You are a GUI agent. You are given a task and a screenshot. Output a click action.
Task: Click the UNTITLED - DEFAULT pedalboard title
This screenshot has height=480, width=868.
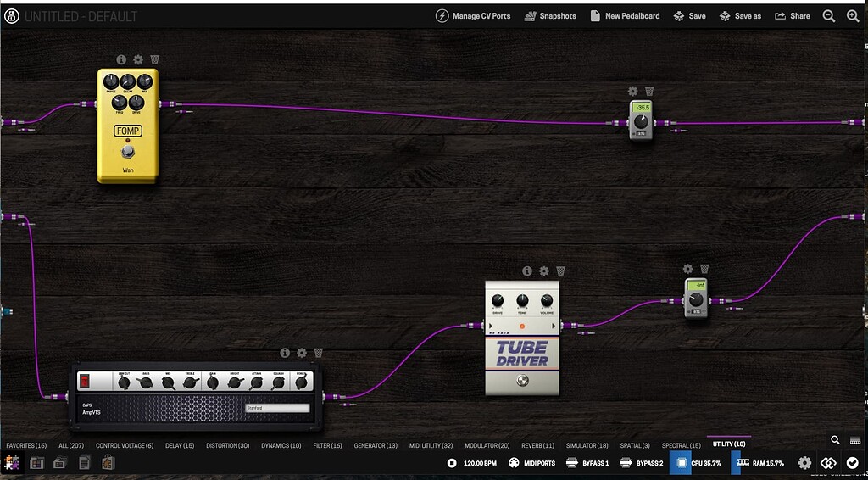[x=81, y=17]
